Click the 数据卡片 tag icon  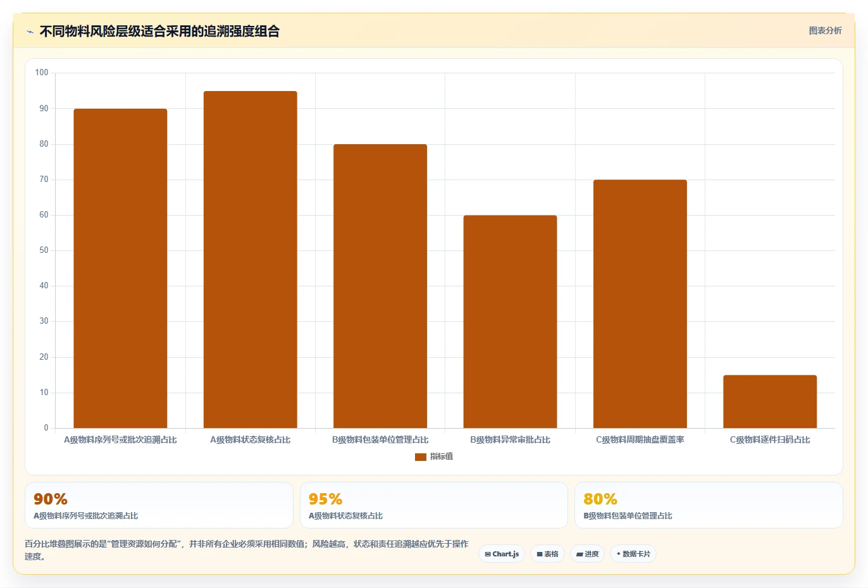pyautogui.click(x=619, y=554)
